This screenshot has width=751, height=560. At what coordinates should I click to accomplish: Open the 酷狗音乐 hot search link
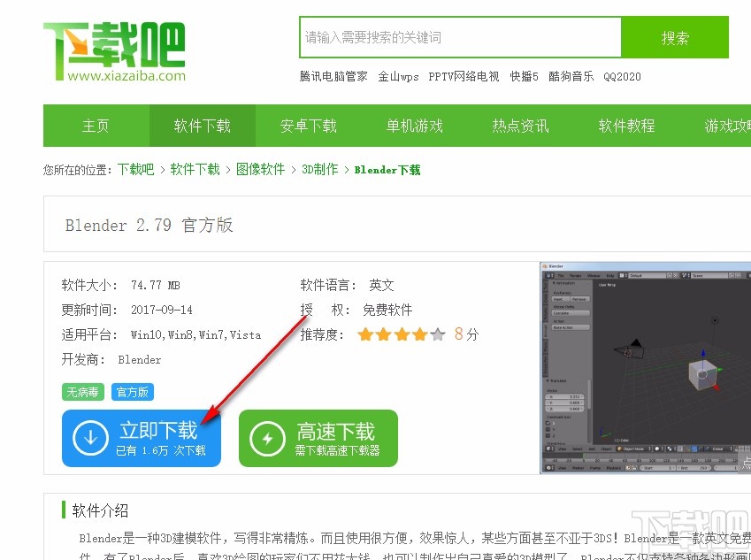pyautogui.click(x=571, y=76)
